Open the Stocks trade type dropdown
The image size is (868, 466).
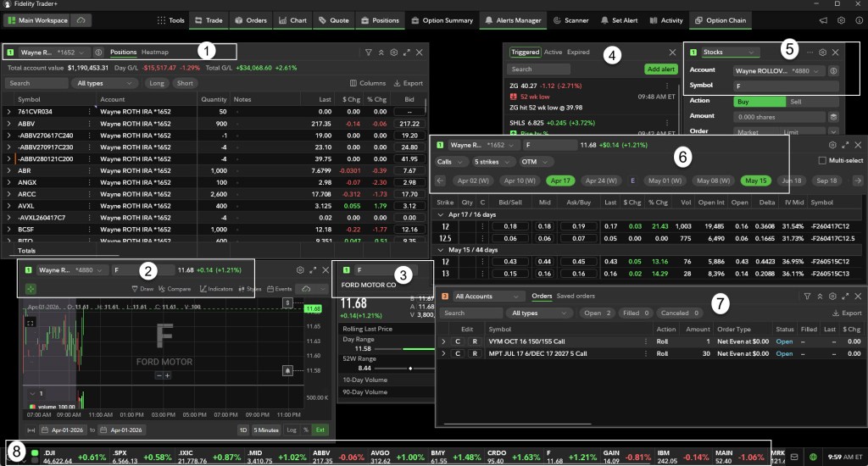pyautogui.click(x=731, y=52)
